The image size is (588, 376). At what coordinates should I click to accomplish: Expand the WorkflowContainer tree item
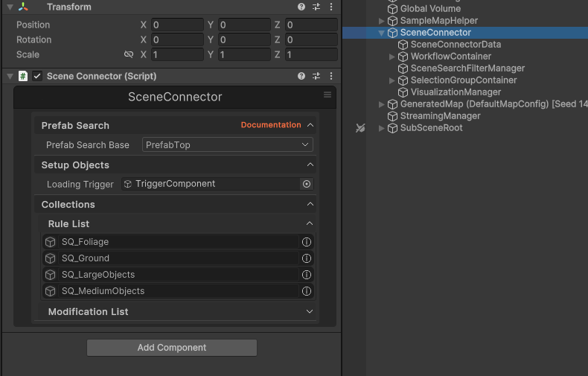pyautogui.click(x=392, y=57)
